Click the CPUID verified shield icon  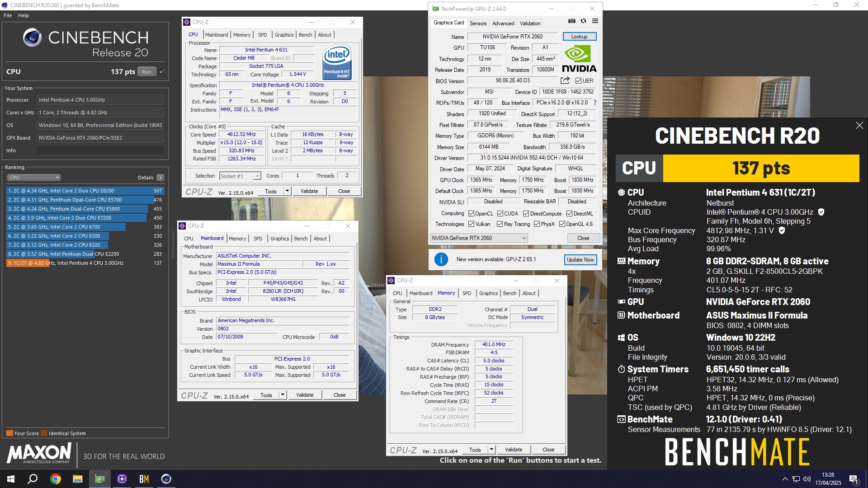[821, 212]
